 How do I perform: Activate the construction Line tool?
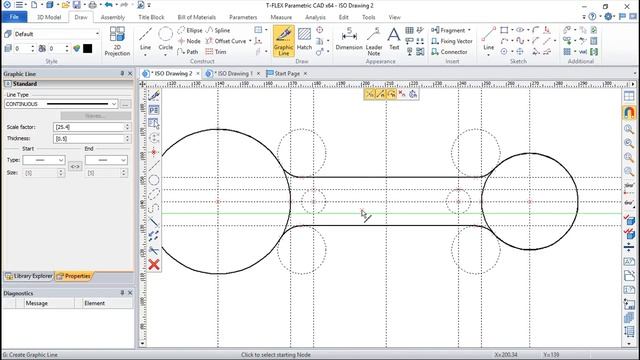(x=145, y=39)
